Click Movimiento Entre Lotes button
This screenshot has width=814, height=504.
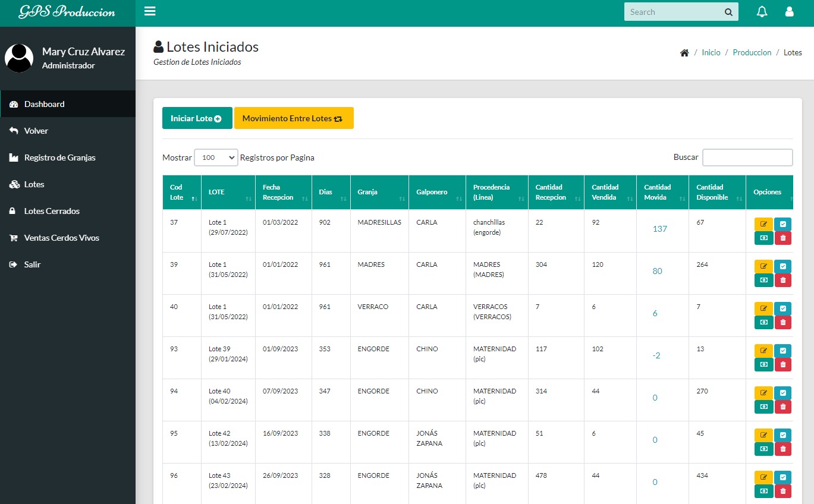294,118
